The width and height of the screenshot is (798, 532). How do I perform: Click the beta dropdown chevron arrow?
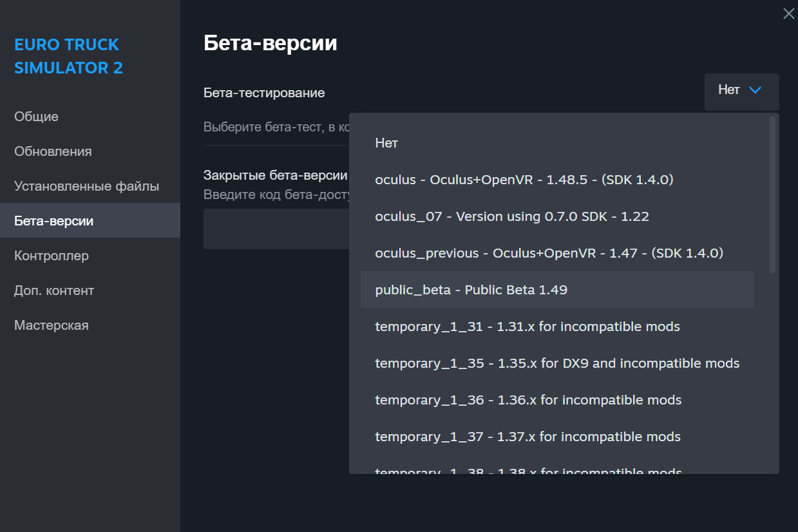(755, 91)
